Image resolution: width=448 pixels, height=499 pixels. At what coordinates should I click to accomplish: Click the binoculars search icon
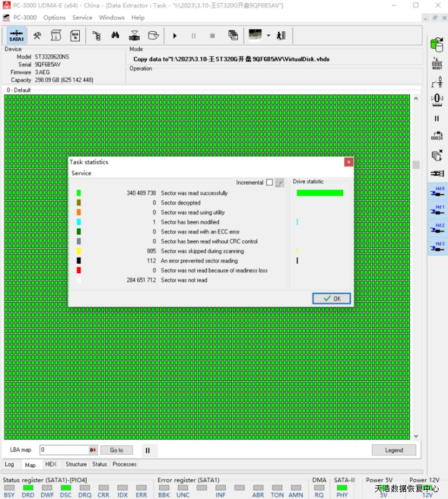115,36
